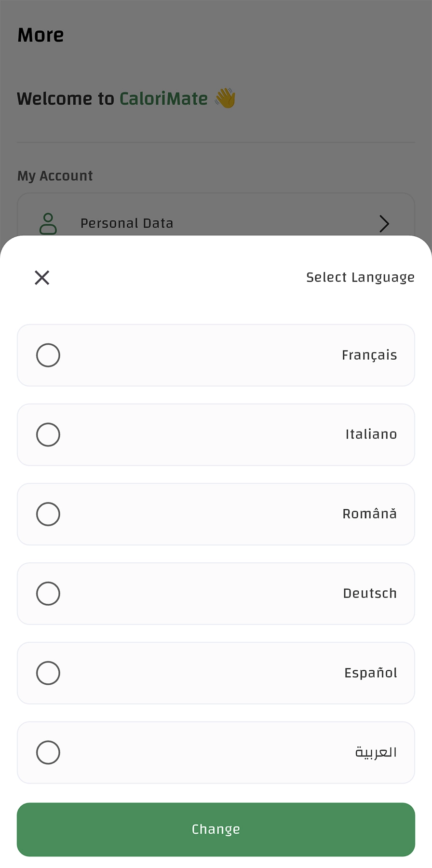
Task: Select the Italiano radio button
Action: [48, 434]
